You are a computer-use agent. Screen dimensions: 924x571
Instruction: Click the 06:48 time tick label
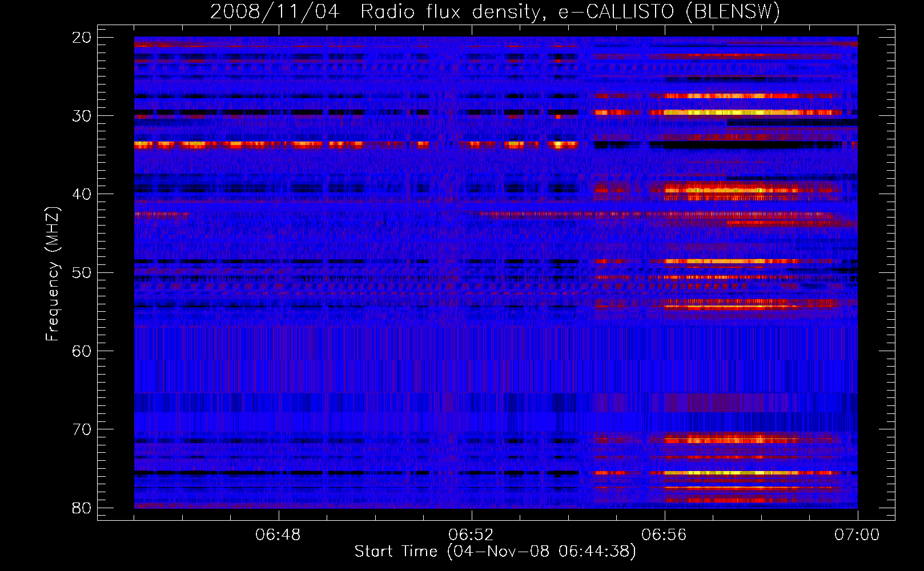tap(279, 535)
